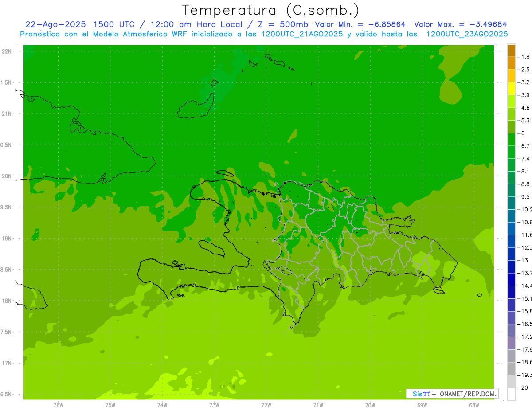Viewport: 532px width, 411px height.
Task: Click the "20N" latitude label
Action: tap(8, 176)
